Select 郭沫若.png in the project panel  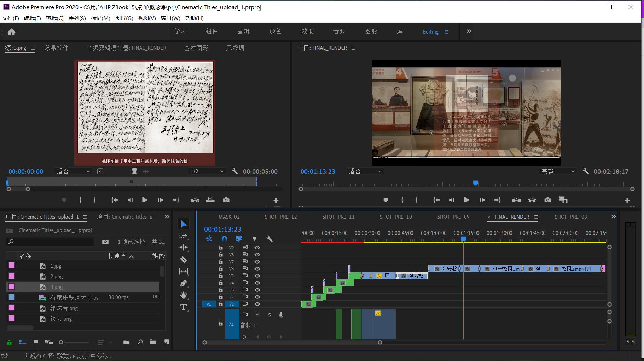pos(64,308)
